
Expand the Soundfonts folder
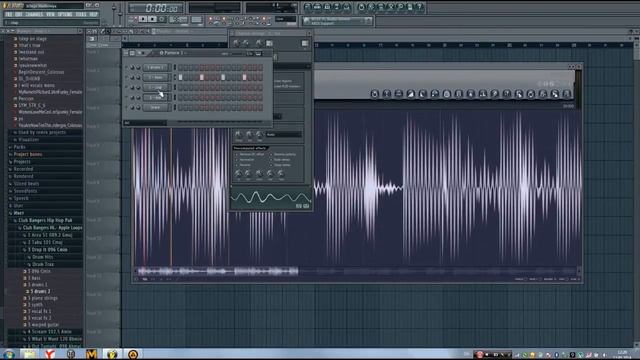(x=25, y=191)
